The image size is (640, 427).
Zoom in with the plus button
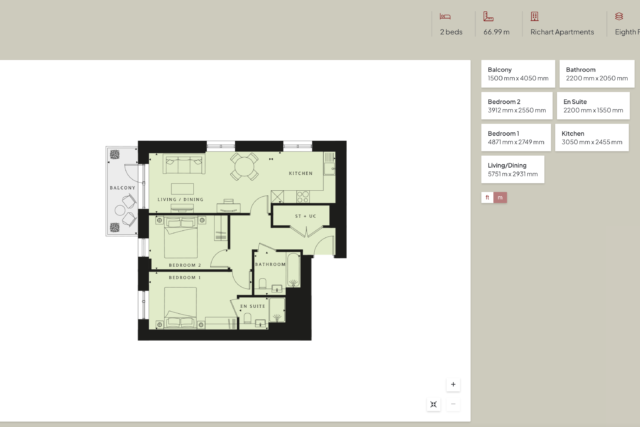(x=453, y=384)
